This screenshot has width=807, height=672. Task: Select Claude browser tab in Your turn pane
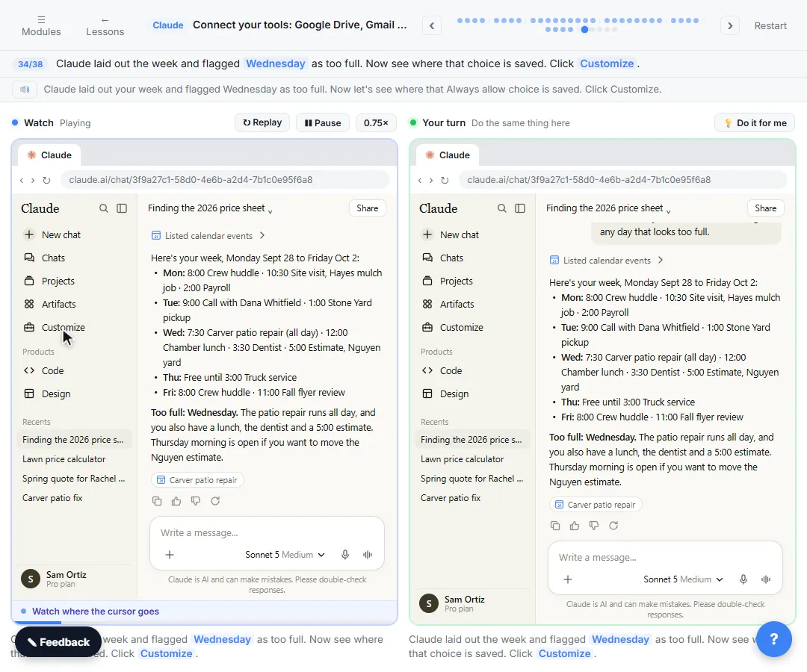click(x=448, y=155)
